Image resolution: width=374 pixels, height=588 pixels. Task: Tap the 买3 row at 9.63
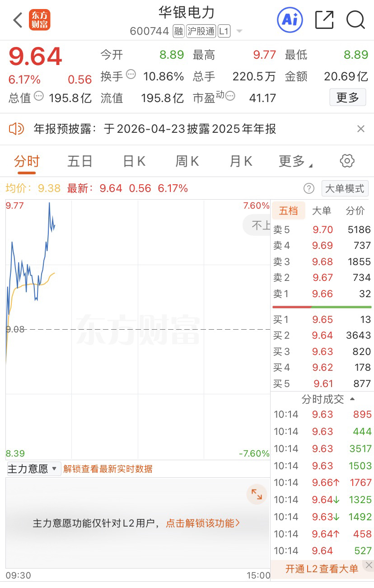(x=322, y=352)
